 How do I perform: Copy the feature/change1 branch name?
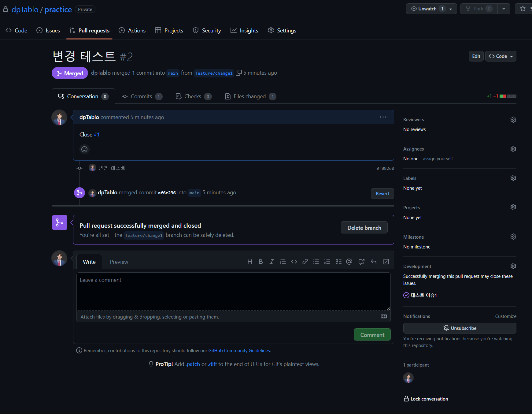pos(239,73)
